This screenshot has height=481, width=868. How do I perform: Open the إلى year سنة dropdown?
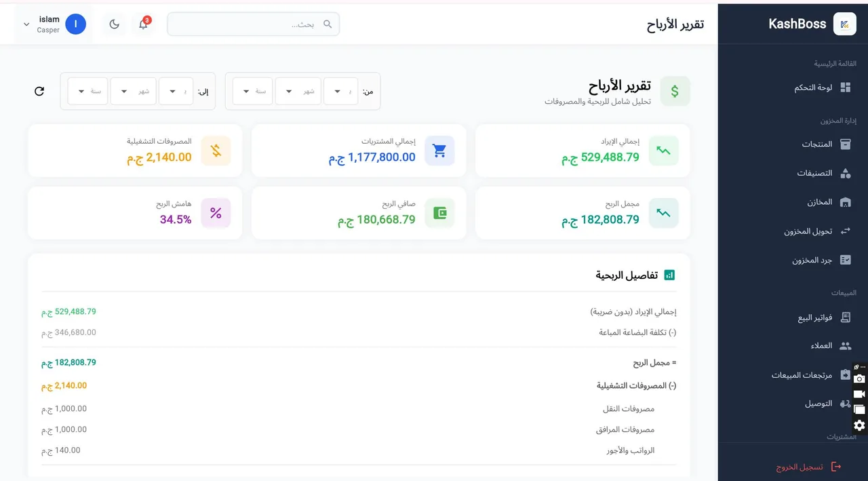[87, 91]
